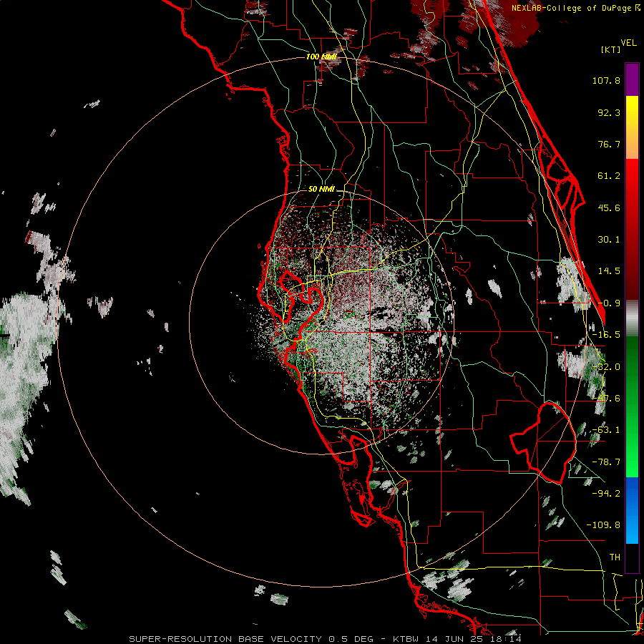Pick the purple segment of the color bar

tap(632, 79)
